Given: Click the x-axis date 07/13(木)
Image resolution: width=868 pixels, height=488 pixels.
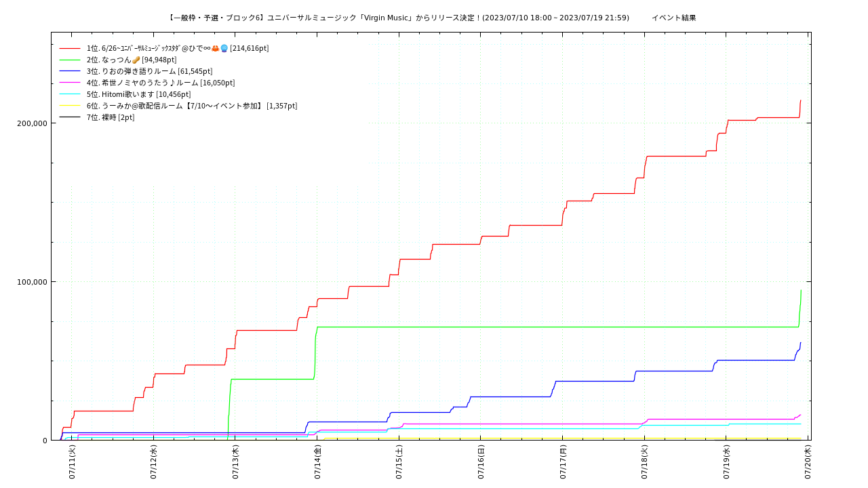Looking at the screenshot, I should [x=235, y=462].
